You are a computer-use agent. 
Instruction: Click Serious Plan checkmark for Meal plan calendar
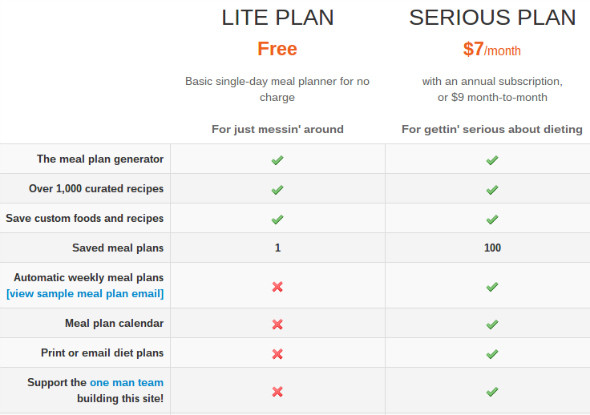pyautogui.click(x=492, y=324)
